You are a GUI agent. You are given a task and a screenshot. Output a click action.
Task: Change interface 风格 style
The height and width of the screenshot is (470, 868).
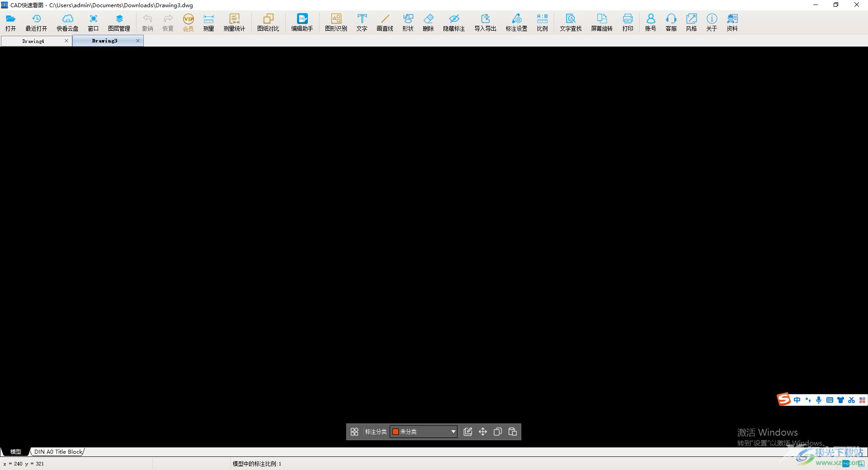[x=691, y=22]
